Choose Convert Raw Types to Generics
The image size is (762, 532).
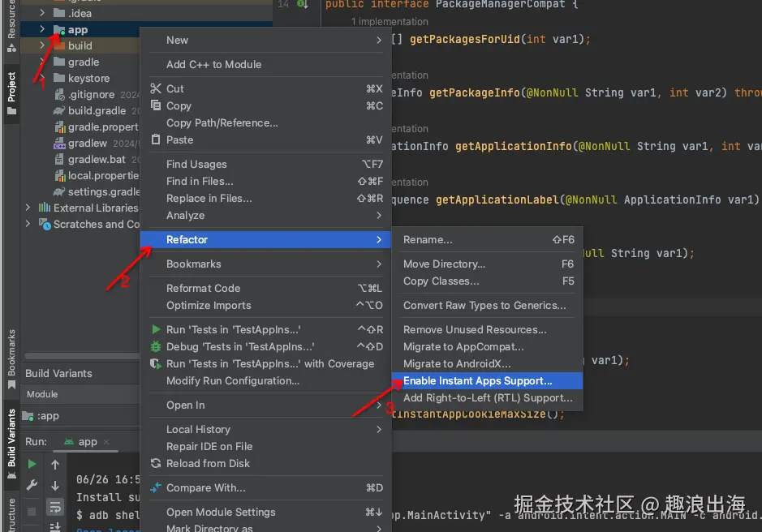tap(487, 305)
